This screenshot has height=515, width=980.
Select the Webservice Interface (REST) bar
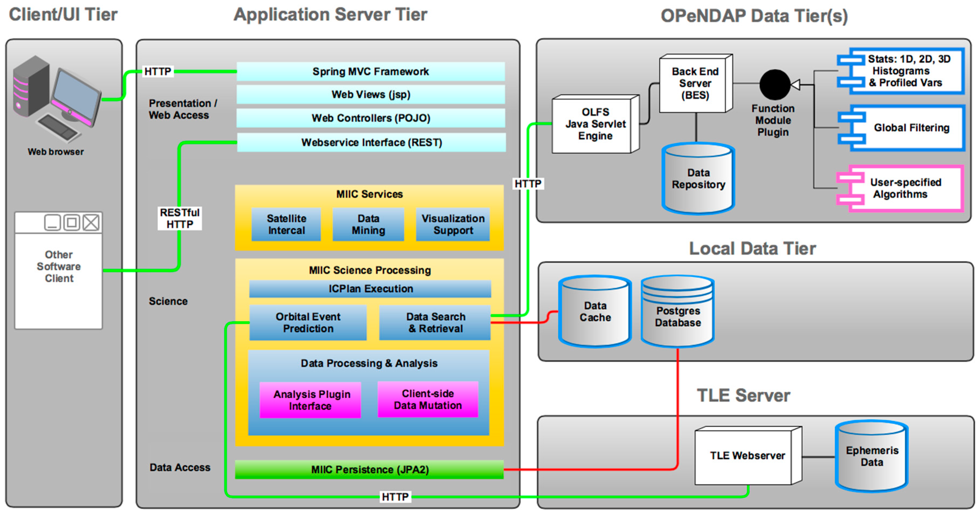tap(371, 142)
